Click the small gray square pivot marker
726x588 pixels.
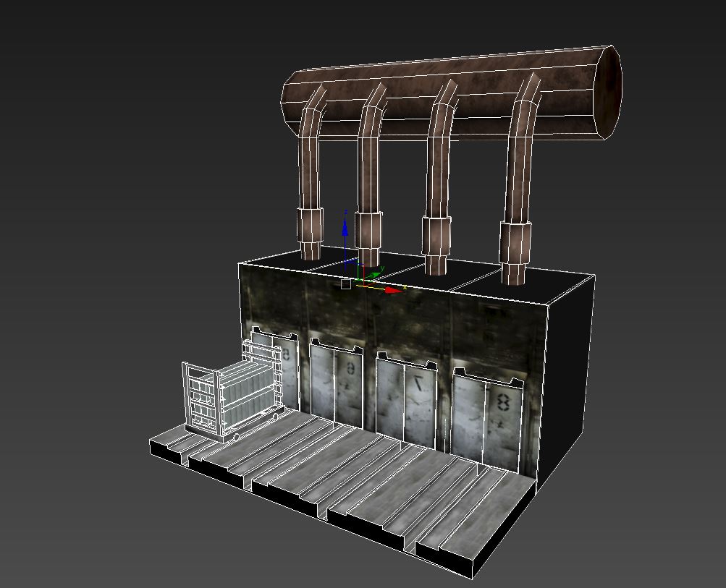pyautogui.click(x=346, y=284)
